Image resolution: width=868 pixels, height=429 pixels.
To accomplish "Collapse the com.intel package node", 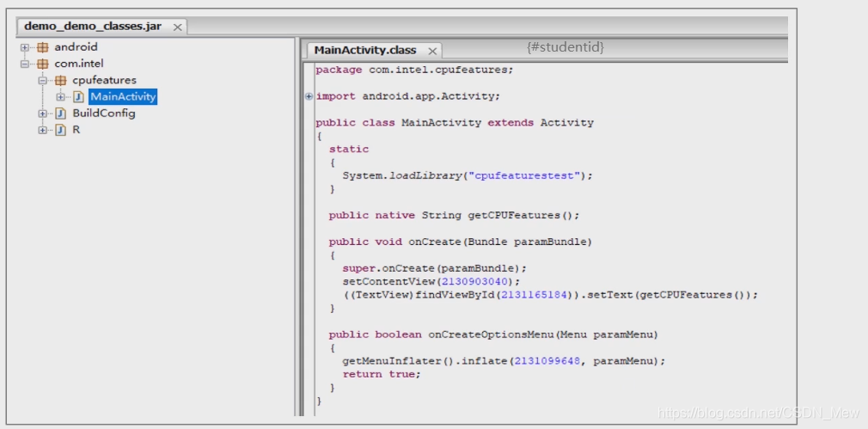I will pos(24,64).
